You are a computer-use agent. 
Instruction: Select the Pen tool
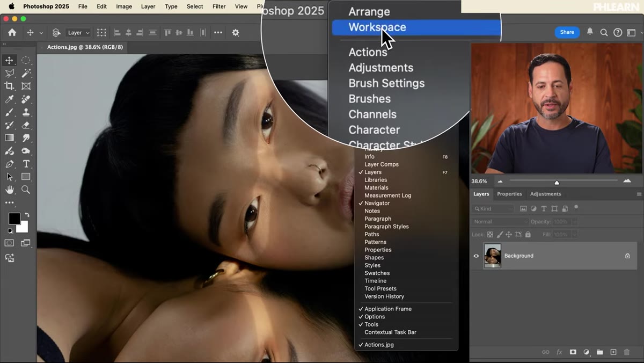tap(9, 164)
